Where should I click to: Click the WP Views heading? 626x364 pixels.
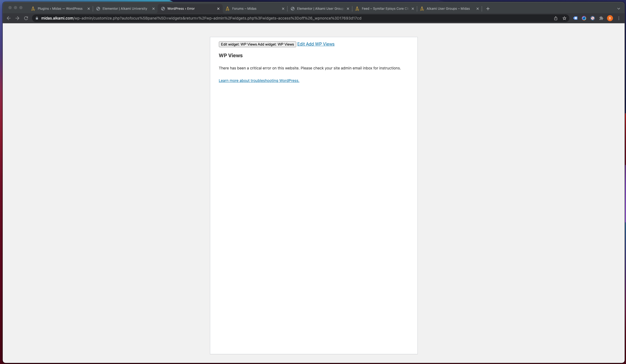tap(231, 56)
